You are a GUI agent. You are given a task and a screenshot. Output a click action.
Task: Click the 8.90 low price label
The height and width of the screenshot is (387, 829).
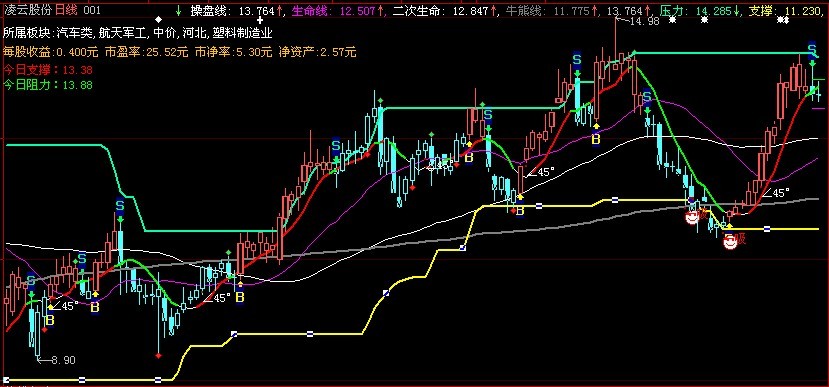[x=63, y=361]
